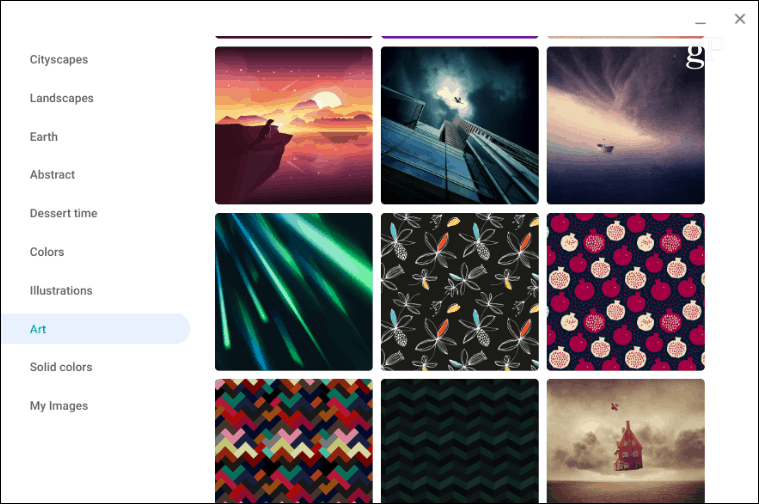Select the Landscapes category
Viewport: 759px width, 504px height.
click(61, 98)
